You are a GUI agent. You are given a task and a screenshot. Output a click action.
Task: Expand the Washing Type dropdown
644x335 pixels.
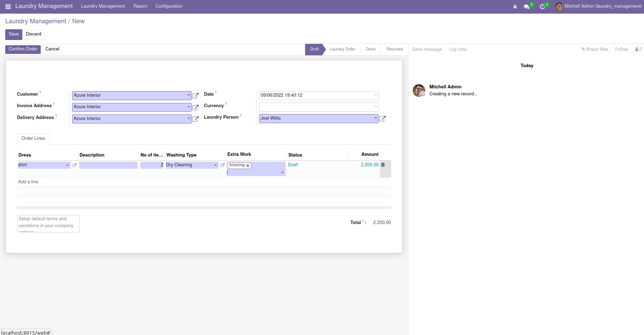point(216,165)
